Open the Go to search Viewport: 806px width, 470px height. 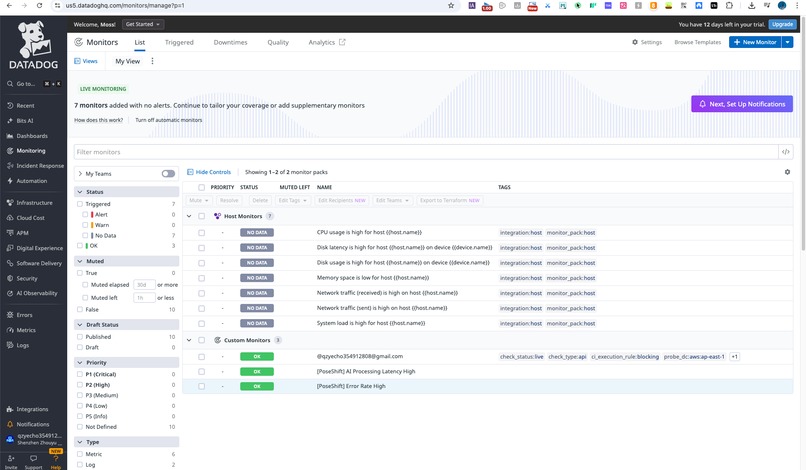pyautogui.click(x=33, y=84)
